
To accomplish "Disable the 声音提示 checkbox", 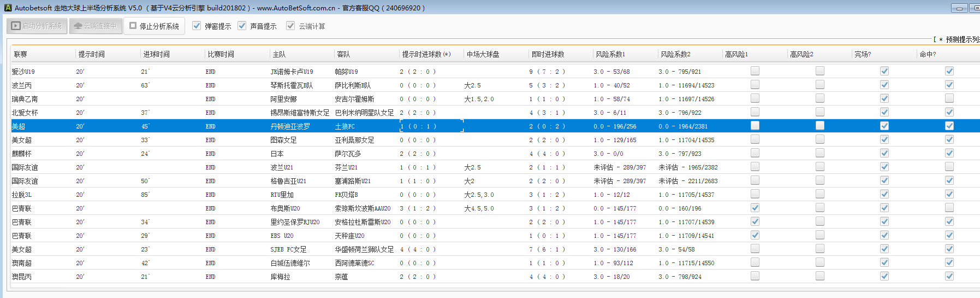I will pyautogui.click(x=242, y=26).
